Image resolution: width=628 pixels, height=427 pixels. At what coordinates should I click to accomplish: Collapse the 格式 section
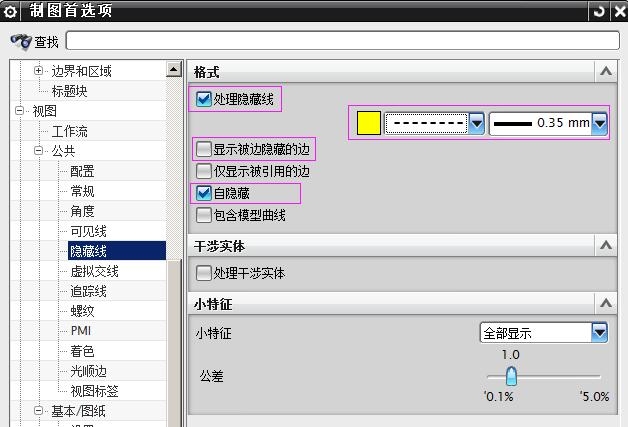pyautogui.click(x=606, y=72)
